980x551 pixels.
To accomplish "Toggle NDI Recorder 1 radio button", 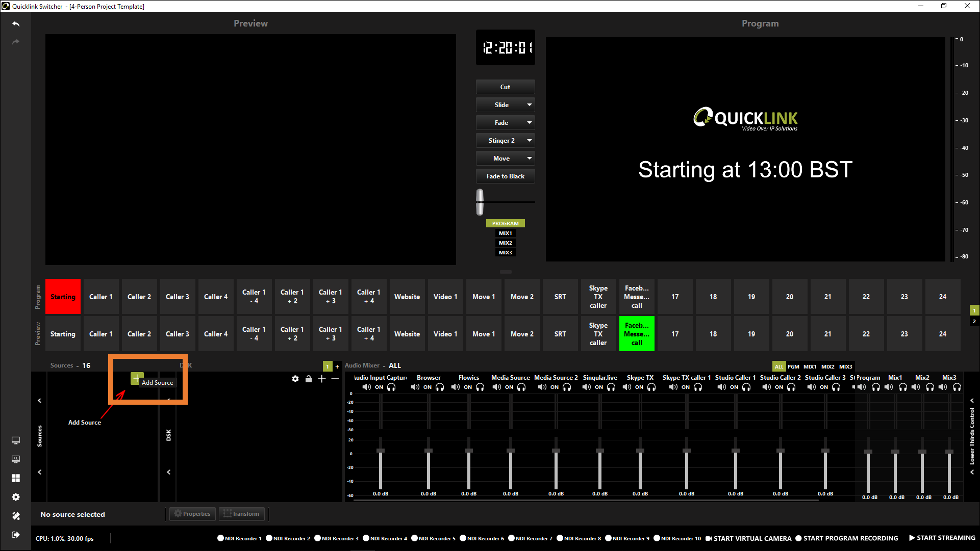I will point(220,538).
